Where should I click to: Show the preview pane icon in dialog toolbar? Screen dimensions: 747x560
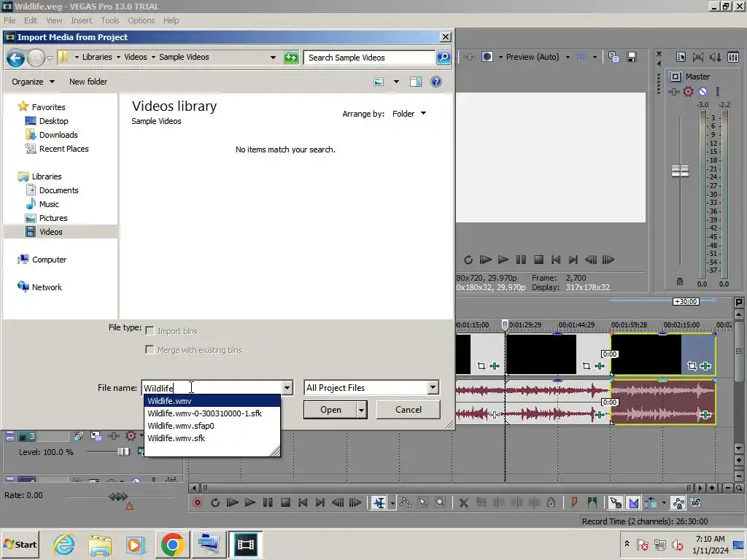416,82
